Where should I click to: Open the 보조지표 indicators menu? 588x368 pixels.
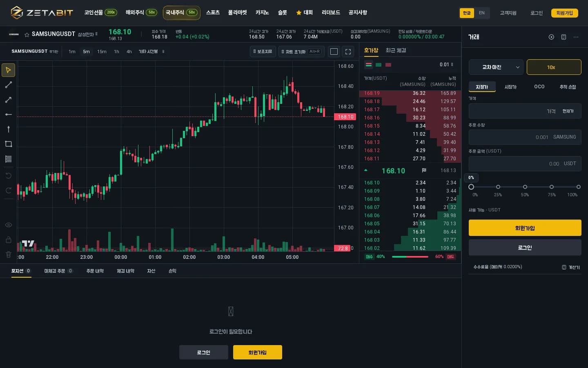[x=263, y=52]
